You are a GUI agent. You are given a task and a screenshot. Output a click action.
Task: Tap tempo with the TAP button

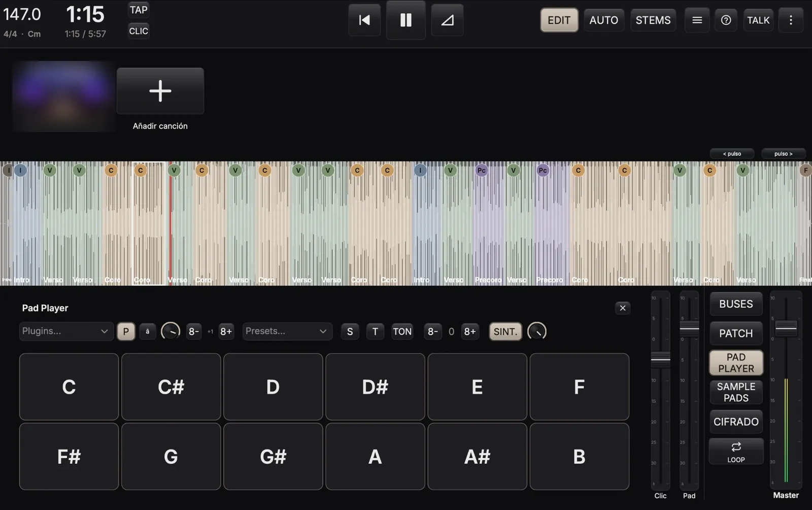(139, 10)
